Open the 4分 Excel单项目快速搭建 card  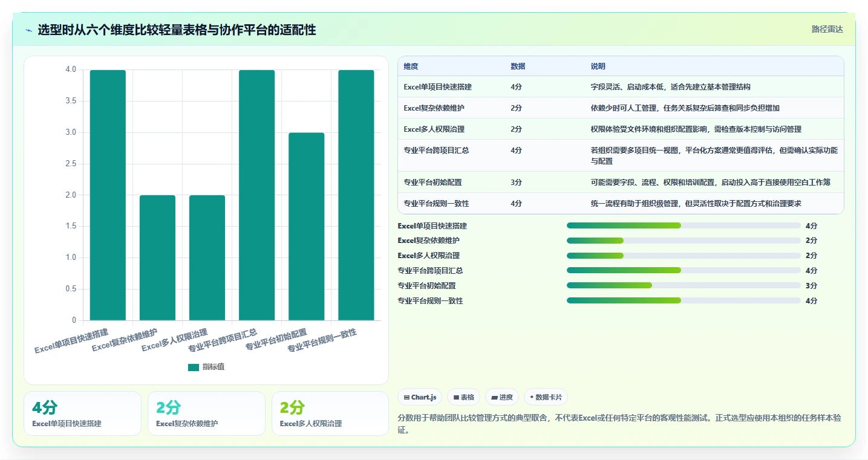click(82, 413)
